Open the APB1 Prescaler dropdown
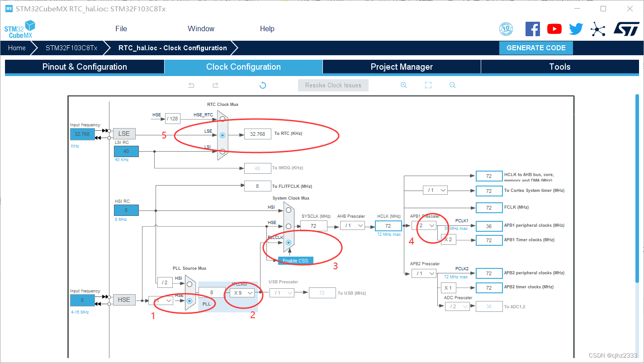The height and width of the screenshot is (363, 644). (424, 225)
